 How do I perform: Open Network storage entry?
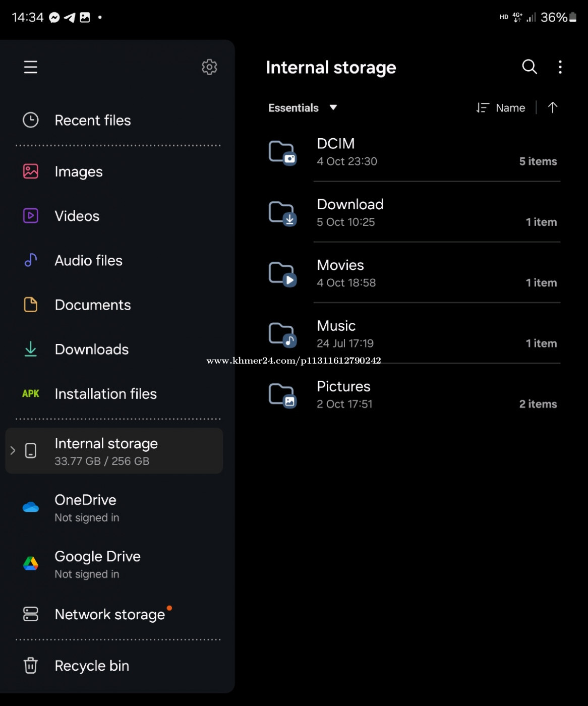click(109, 615)
